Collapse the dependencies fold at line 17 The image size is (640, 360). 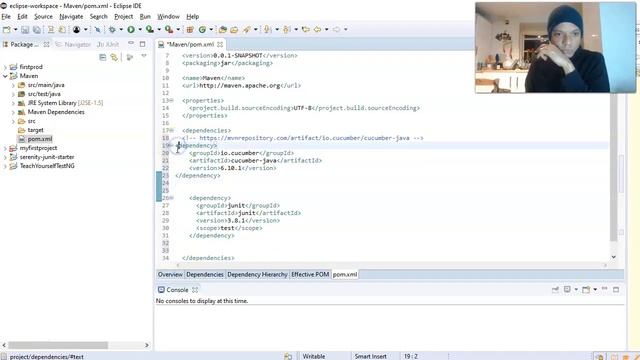(172, 131)
